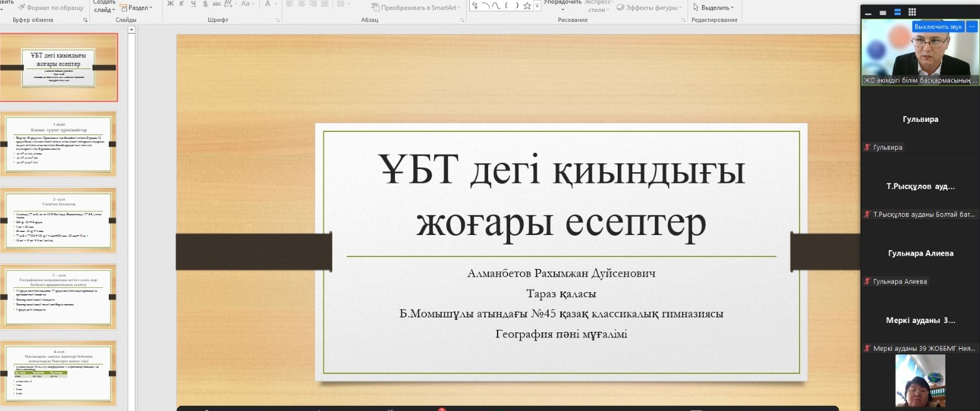Justify text in the Абзац group
The image size is (980, 411).
tap(324, 4)
